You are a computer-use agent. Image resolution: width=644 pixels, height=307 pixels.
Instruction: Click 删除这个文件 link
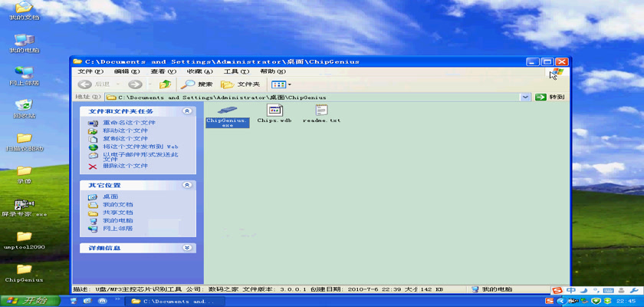(x=125, y=166)
